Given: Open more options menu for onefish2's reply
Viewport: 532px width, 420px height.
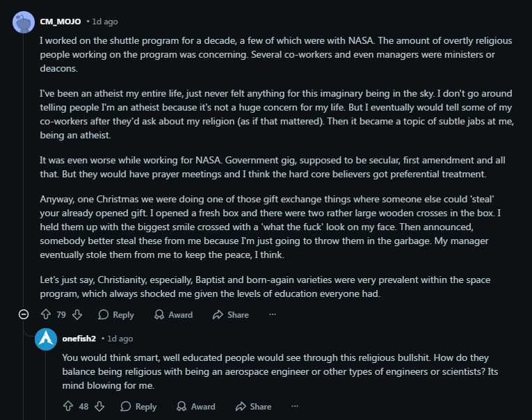Looking at the screenshot, I should [295, 406].
